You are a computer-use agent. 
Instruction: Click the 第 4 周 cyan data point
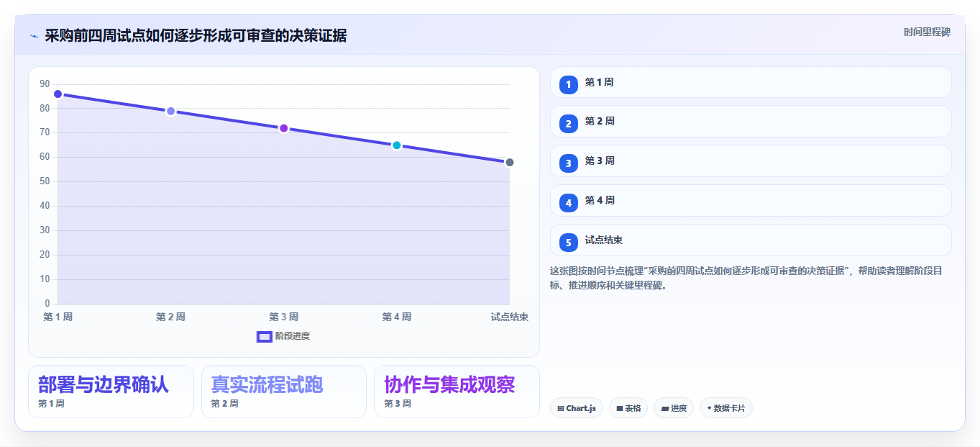(396, 145)
